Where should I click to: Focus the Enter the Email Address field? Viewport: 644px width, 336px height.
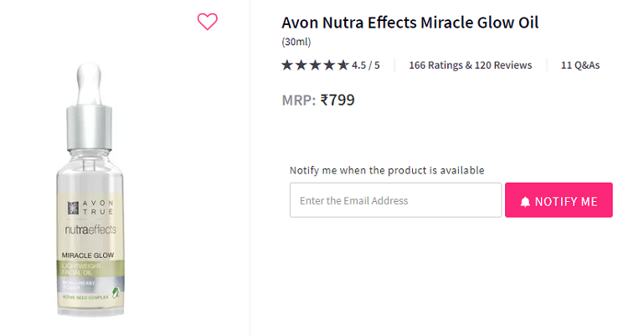[x=395, y=200]
